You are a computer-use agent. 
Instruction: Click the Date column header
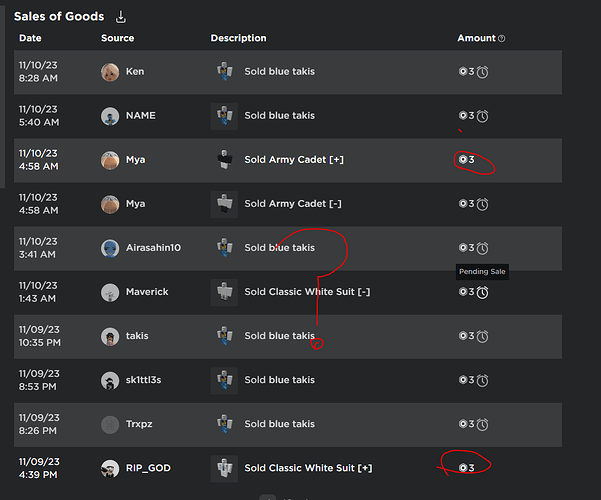tap(30, 38)
